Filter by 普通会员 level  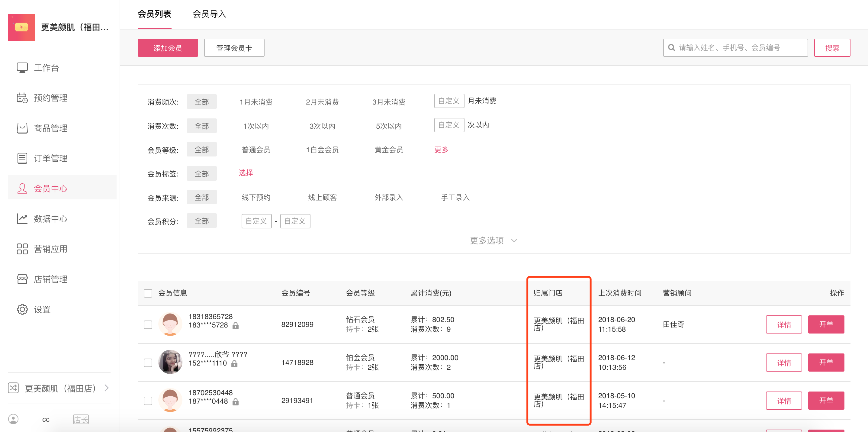tap(256, 150)
